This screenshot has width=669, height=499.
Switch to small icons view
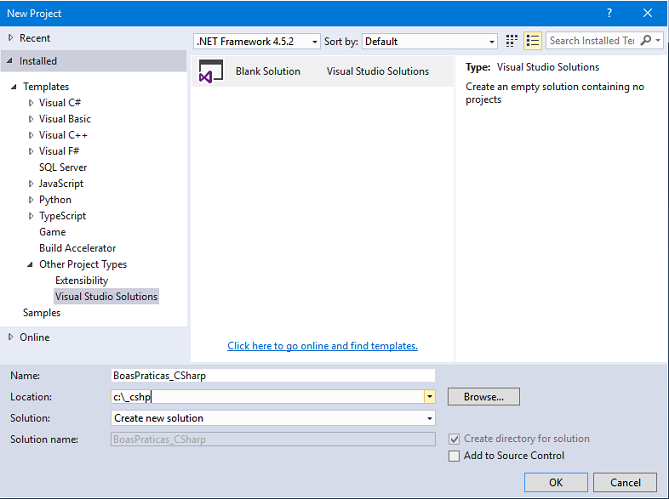point(512,41)
